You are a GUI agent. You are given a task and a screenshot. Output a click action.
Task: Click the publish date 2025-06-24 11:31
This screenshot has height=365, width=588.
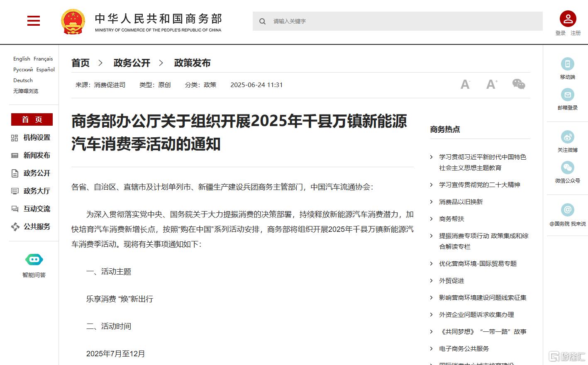pos(256,85)
